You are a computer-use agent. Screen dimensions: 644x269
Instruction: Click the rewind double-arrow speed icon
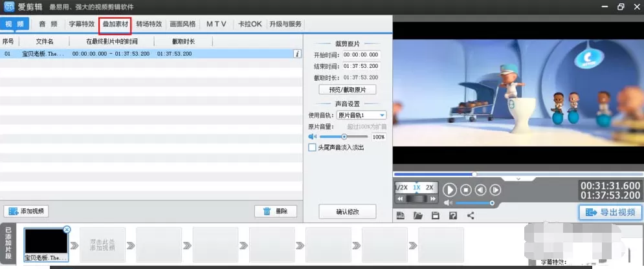coord(400,199)
